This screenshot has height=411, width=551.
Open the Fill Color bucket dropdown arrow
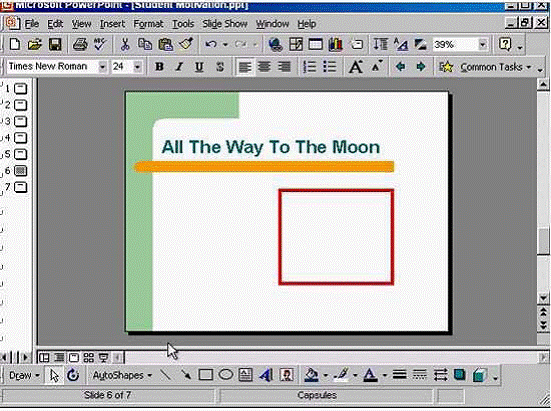325,376
